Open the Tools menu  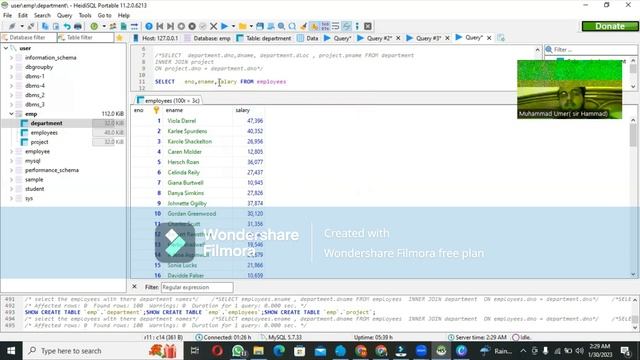(85, 15)
